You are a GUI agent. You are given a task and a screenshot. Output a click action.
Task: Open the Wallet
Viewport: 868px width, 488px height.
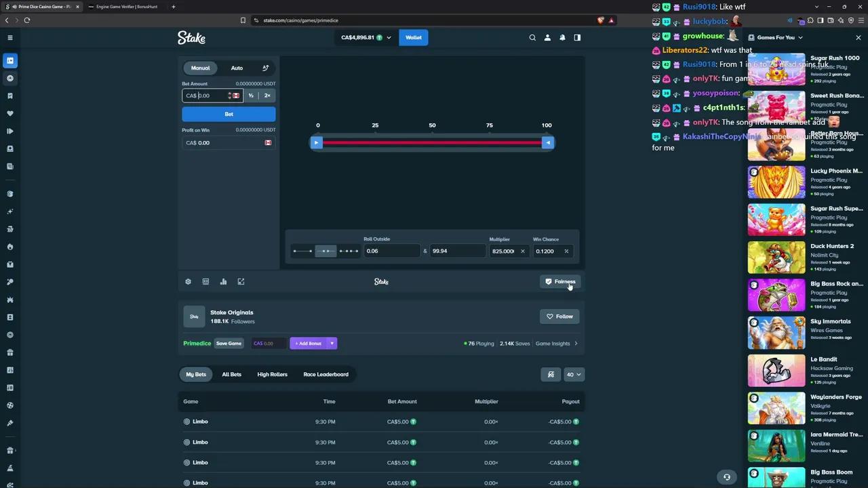click(x=413, y=37)
